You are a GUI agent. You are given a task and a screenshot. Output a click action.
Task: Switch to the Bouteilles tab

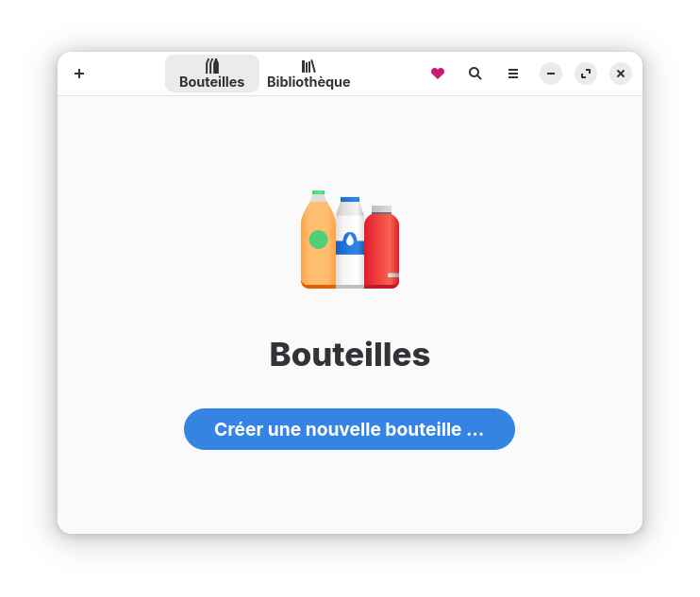pos(212,74)
